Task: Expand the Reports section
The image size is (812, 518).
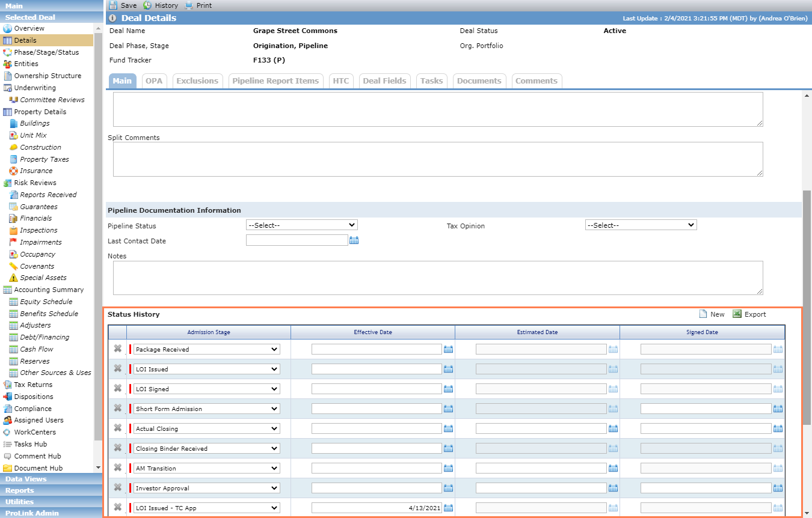Action: [51, 490]
